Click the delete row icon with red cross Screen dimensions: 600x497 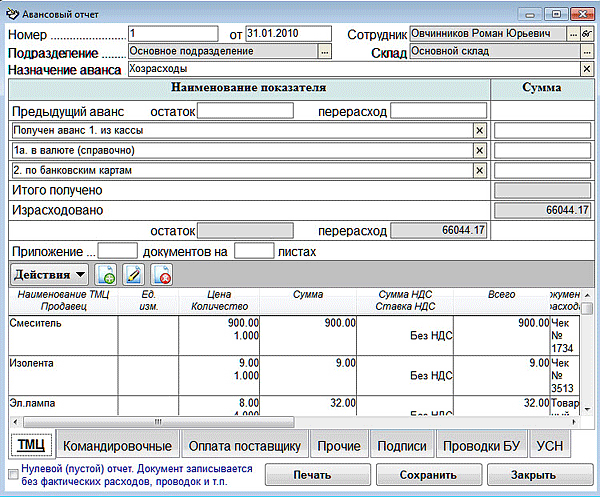click(161, 274)
